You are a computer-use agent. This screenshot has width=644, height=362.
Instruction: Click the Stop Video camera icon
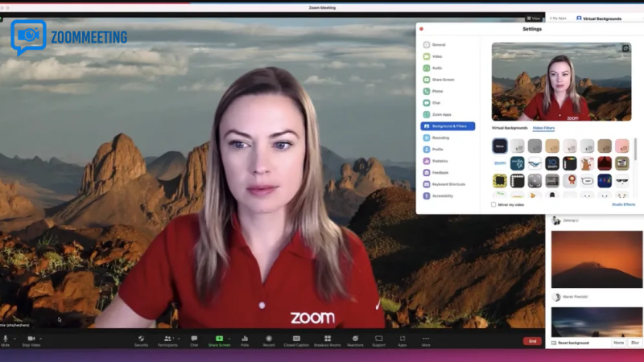tap(31, 340)
